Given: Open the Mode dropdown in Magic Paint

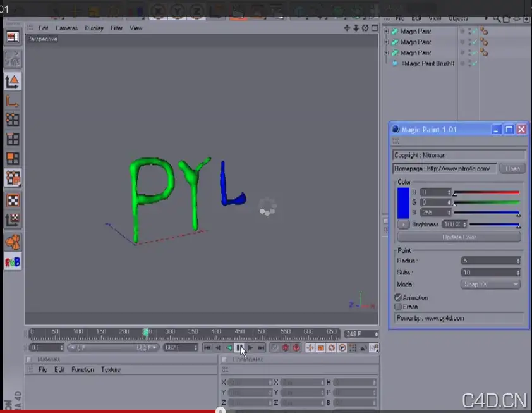Looking at the screenshot, I should [490, 284].
